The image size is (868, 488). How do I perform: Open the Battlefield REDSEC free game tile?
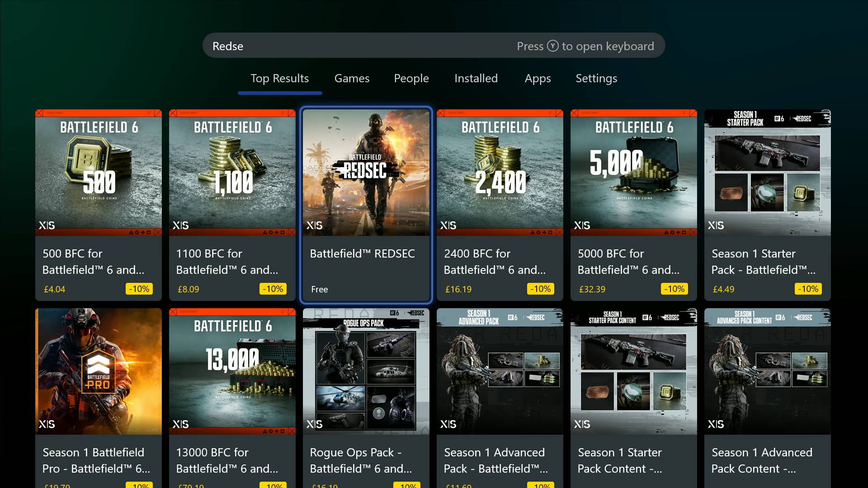point(366,205)
